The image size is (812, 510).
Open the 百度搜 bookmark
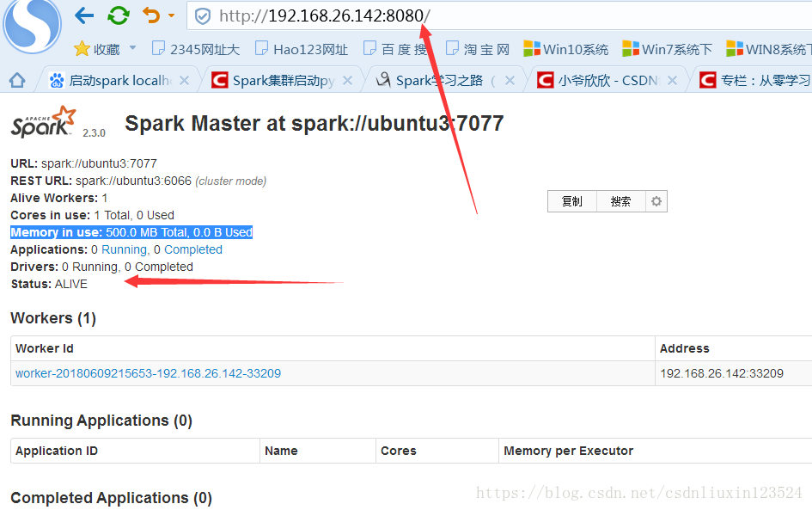coord(395,49)
